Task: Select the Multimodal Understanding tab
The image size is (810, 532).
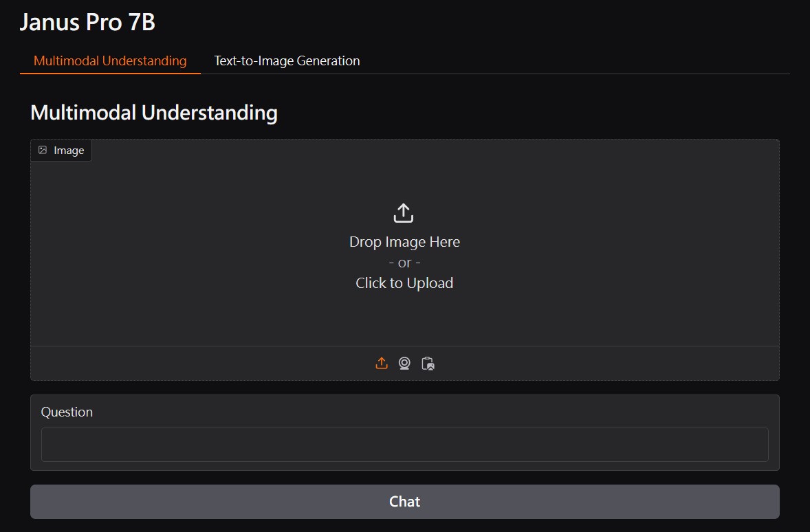Action: coord(110,60)
